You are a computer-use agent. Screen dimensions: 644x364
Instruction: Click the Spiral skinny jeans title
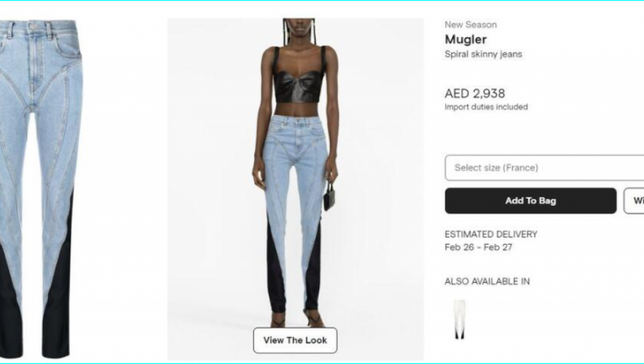[483, 54]
